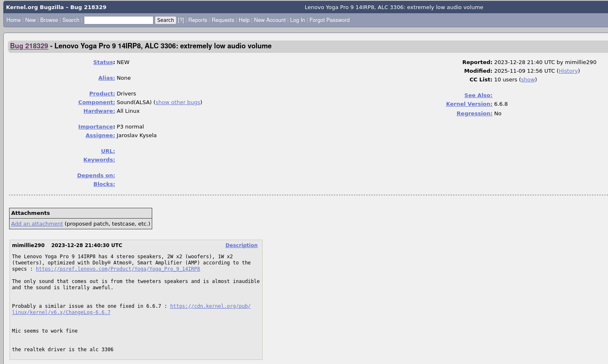The height and width of the screenshot is (364, 608).
Task: Click the Status field label link
Action: tap(103, 62)
